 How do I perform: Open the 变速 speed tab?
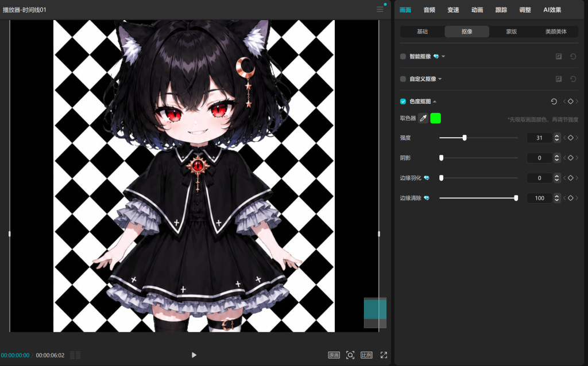[x=454, y=10]
